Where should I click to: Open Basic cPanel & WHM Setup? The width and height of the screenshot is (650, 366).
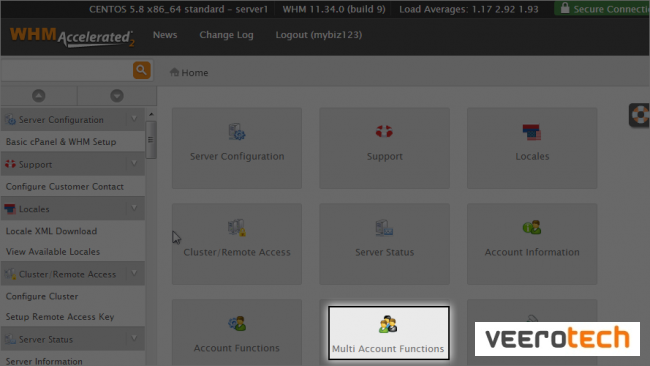tap(61, 142)
